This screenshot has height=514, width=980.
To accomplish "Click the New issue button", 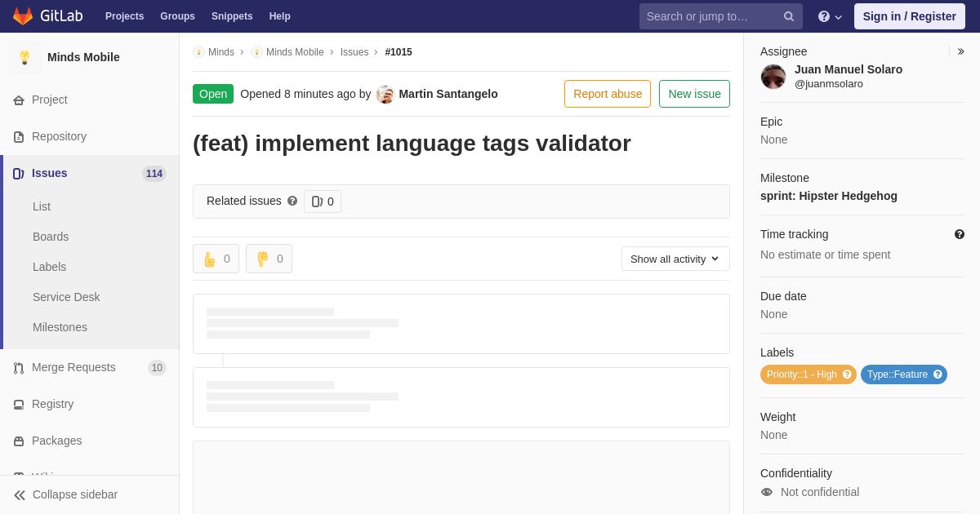I will tap(694, 94).
